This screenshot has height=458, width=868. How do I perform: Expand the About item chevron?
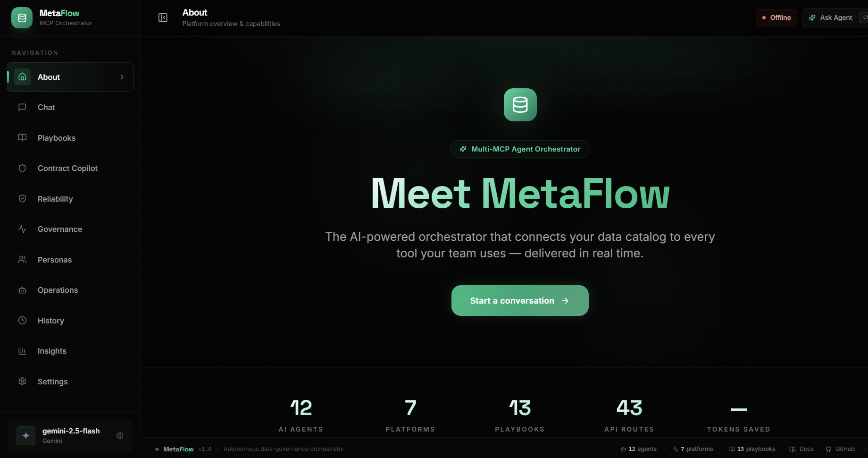click(x=122, y=77)
